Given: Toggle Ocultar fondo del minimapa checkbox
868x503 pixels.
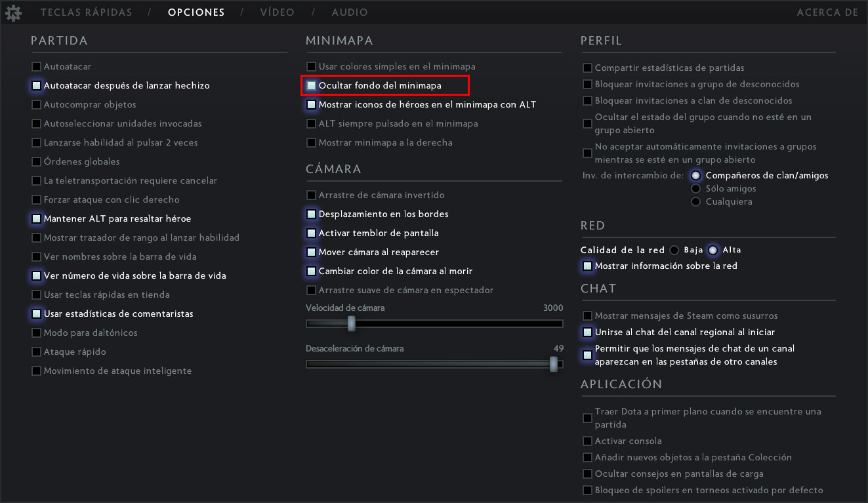Looking at the screenshot, I should [x=312, y=86].
